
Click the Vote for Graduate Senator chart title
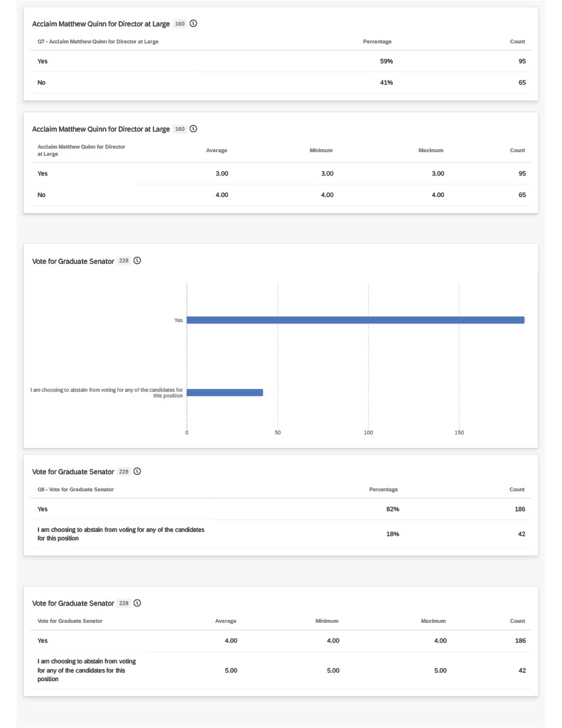click(x=73, y=262)
